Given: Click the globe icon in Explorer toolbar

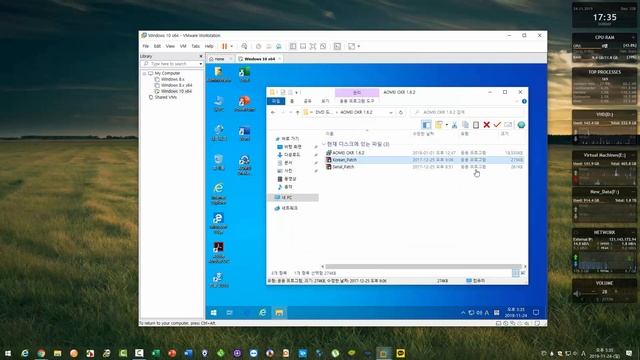Looking at the screenshot, I should tap(521, 125).
